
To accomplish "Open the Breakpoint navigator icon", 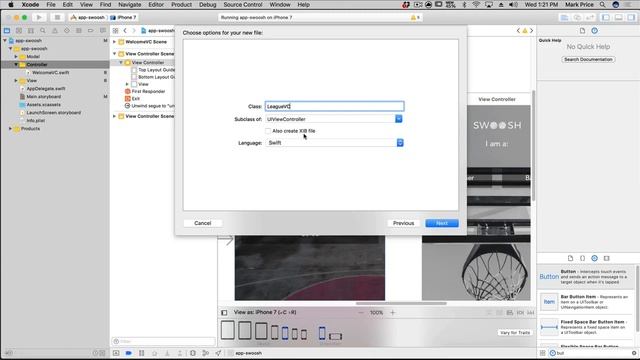I will pyautogui.click(x=91, y=31).
